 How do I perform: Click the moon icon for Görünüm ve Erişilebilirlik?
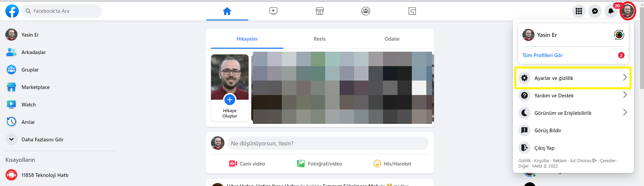[524, 113]
